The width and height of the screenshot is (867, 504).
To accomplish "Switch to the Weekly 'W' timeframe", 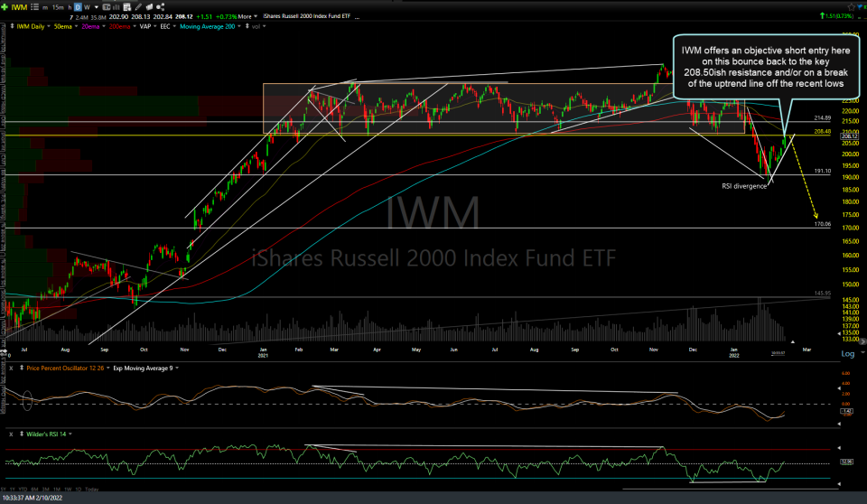I will point(87,7).
